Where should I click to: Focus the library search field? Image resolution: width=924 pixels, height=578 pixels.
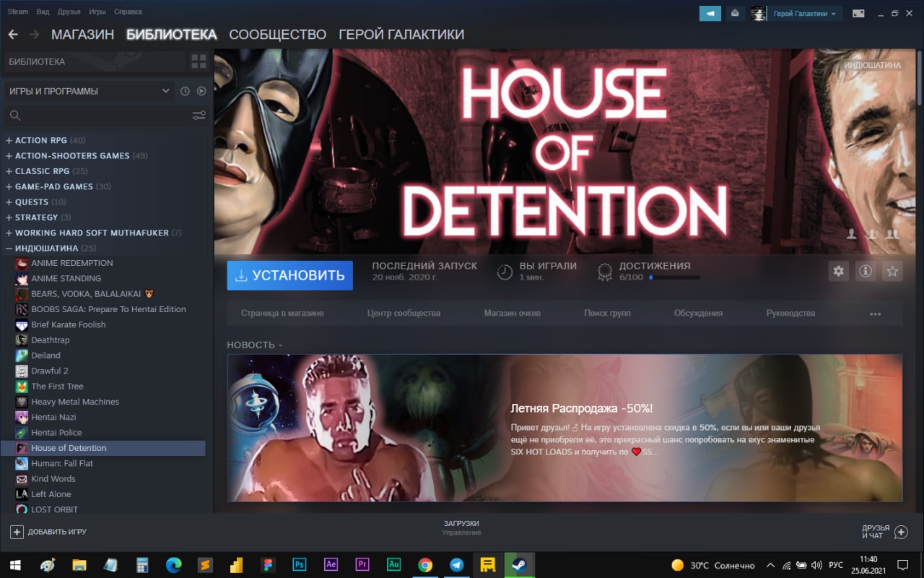(x=106, y=116)
